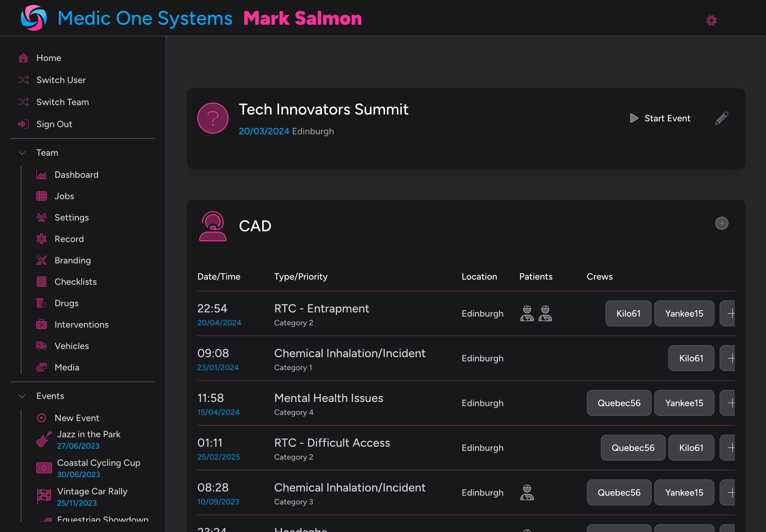This screenshot has width=766, height=532.
Task: Open the Dashboard chart icon
Action: 41,174
